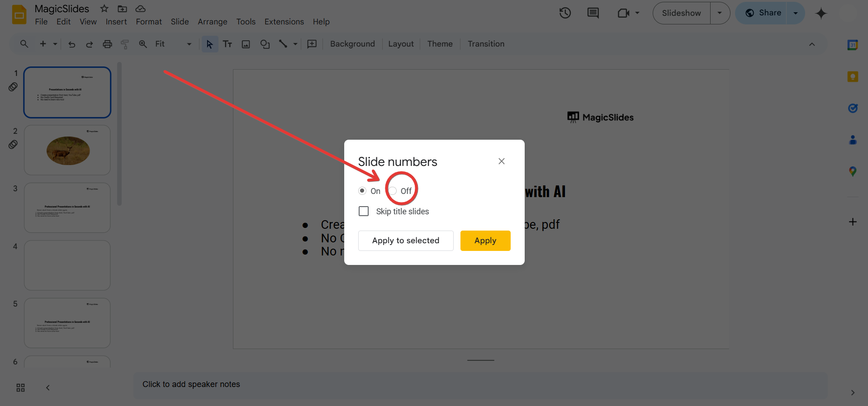Open Google Maps side panel
Viewport: 868px width, 406px height.
coord(853,171)
